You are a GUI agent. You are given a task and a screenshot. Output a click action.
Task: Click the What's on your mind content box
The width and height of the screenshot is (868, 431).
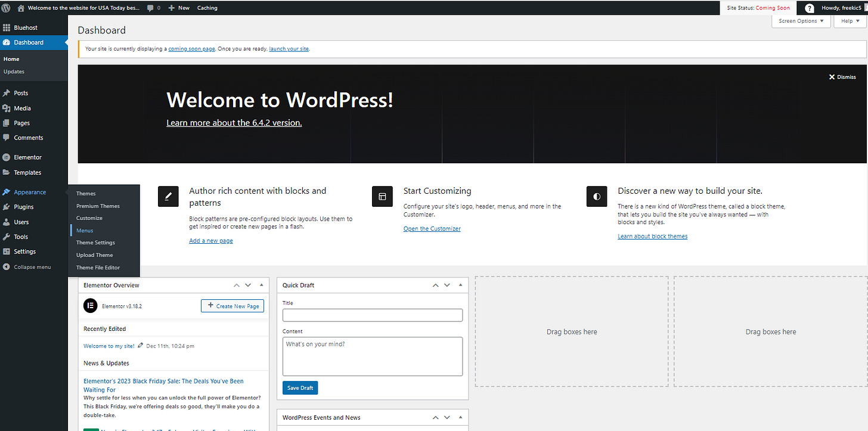pyautogui.click(x=373, y=356)
